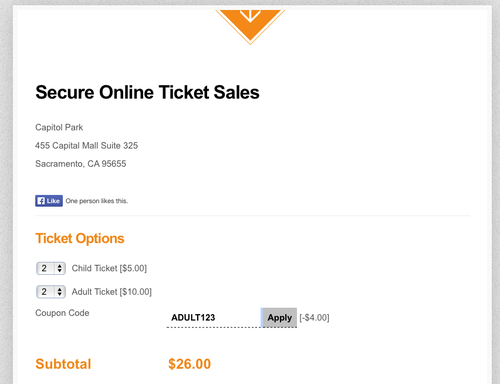
Task: Apply the coupon code
Action: click(x=279, y=317)
